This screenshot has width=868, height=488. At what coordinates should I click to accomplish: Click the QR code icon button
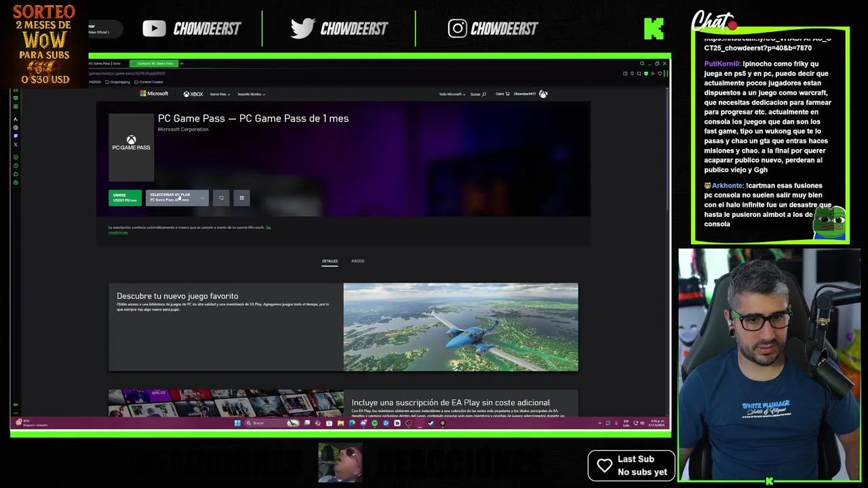click(x=241, y=198)
